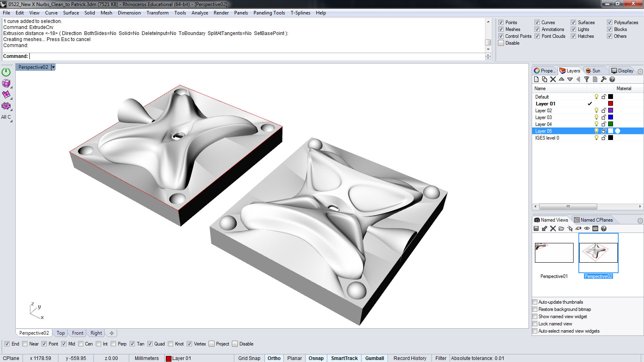Enable Auto-update thumbnails checkbox

point(535,302)
